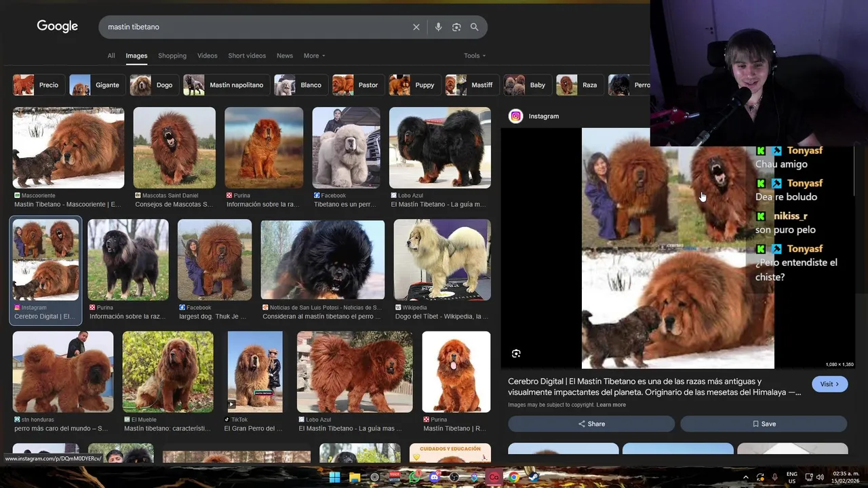
Task: Filter by the Pastor chip
Action: pyautogui.click(x=357, y=85)
